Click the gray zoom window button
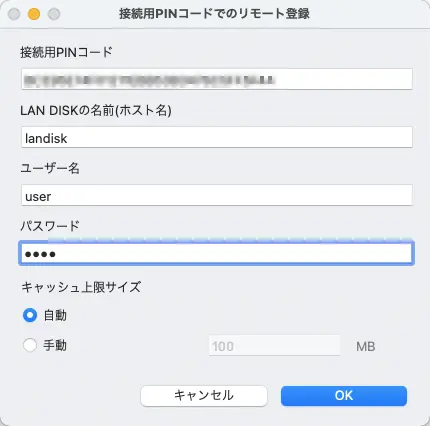430x426 pixels. (x=54, y=14)
